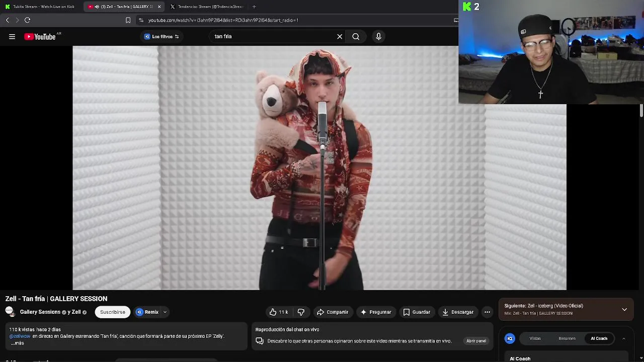Image resolution: width=644 pixels, height=362 pixels.
Task: Run the search with the magnifier icon
Action: (356, 37)
